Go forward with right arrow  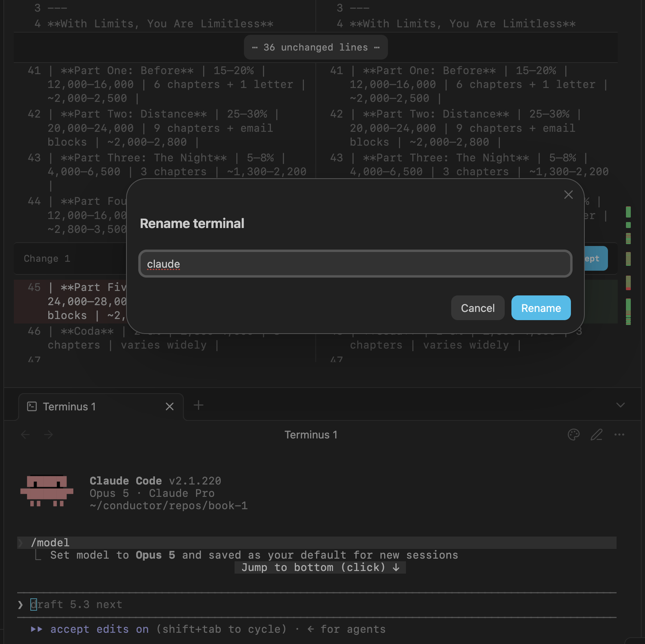(48, 435)
